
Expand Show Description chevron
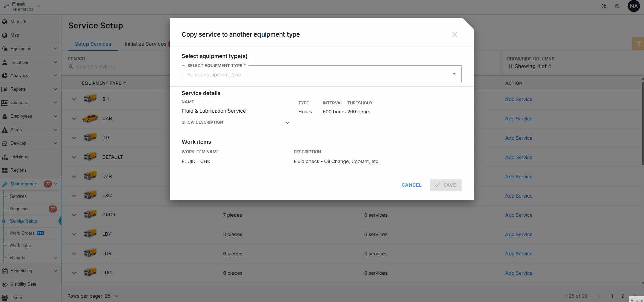288,123
